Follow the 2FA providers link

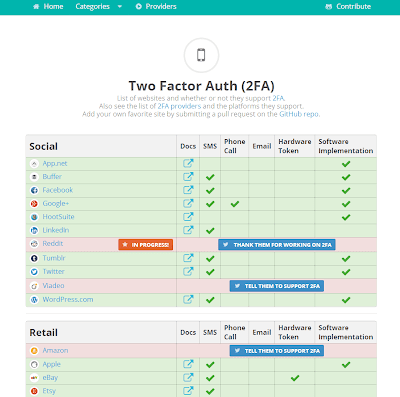pyautogui.click(x=179, y=106)
